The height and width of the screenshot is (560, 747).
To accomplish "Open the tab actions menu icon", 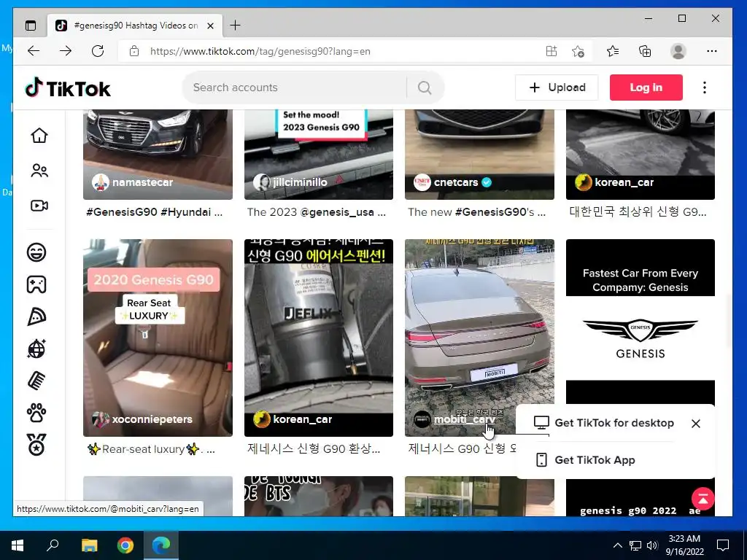I will [31, 26].
